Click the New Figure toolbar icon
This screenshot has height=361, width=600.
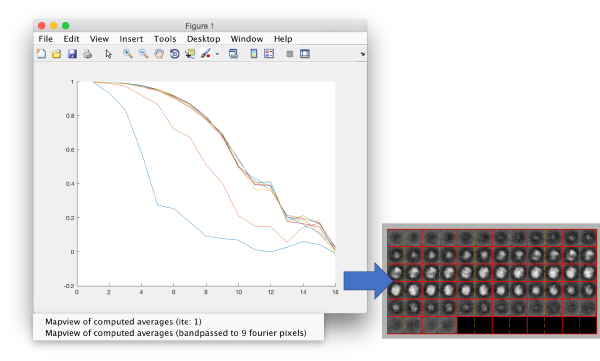click(x=41, y=54)
